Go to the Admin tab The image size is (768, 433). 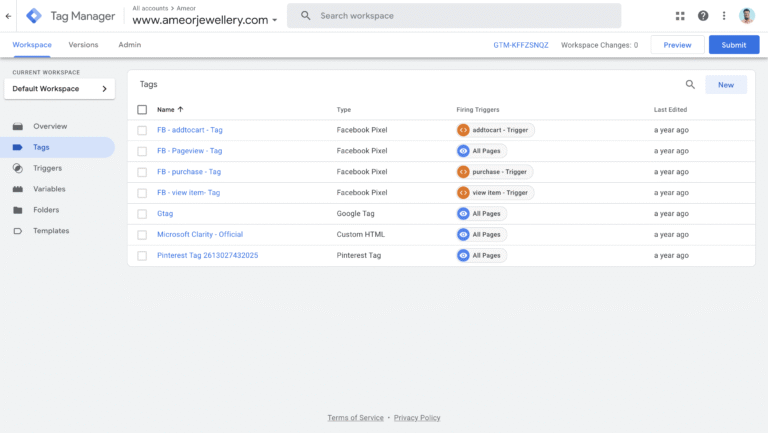point(129,45)
